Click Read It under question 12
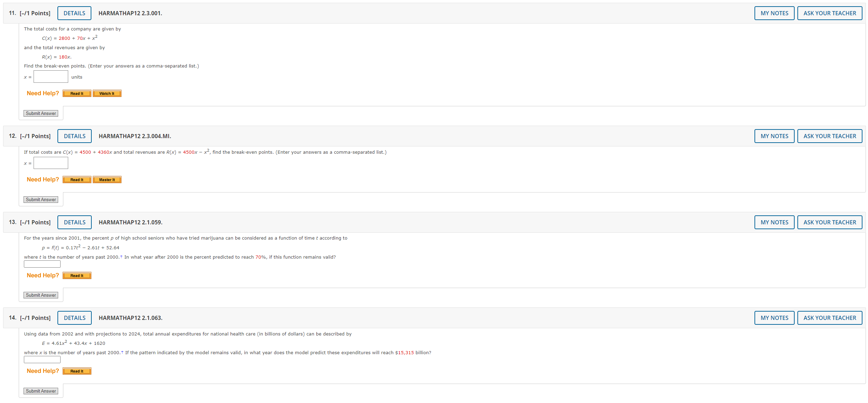Screen dimensions: 868x403 pos(77,180)
